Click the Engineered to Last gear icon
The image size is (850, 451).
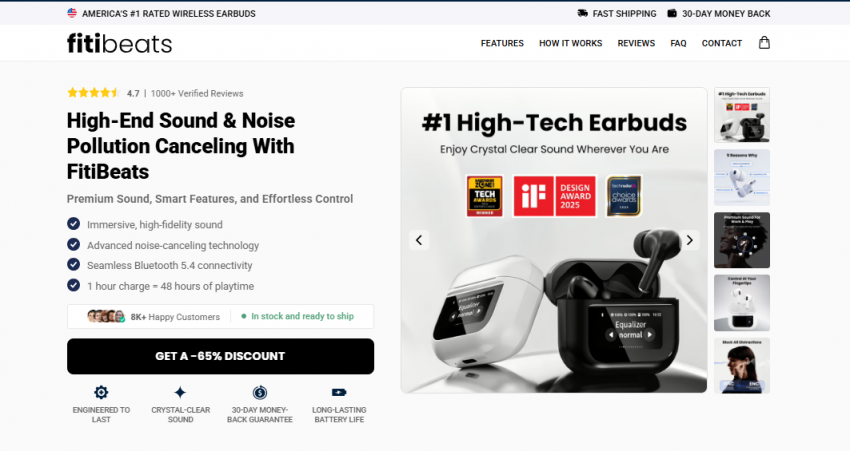(x=101, y=392)
